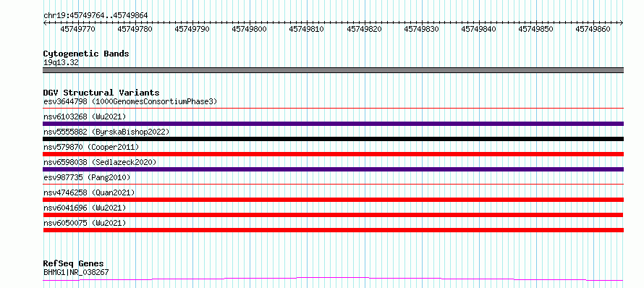Click the chr19:45749764..45749864 region label
Image resolution: width=644 pixels, height=288 pixels.
96,16
